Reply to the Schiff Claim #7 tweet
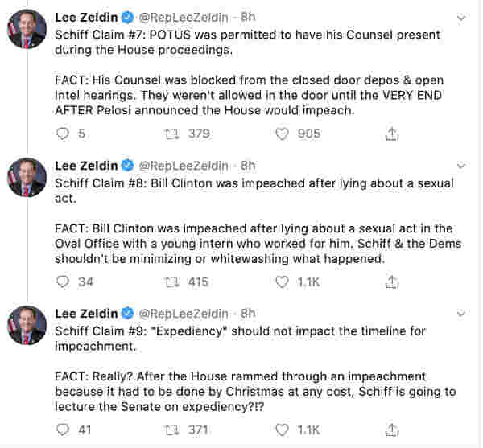The height and width of the screenshot is (448, 483). [63, 134]
